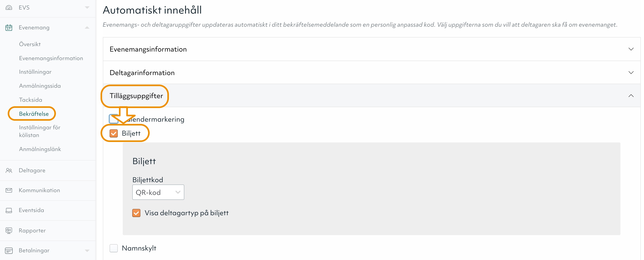Click the Betalningar credit card icon
Viewport: 644px width, 260px height.
pos(9,251)
